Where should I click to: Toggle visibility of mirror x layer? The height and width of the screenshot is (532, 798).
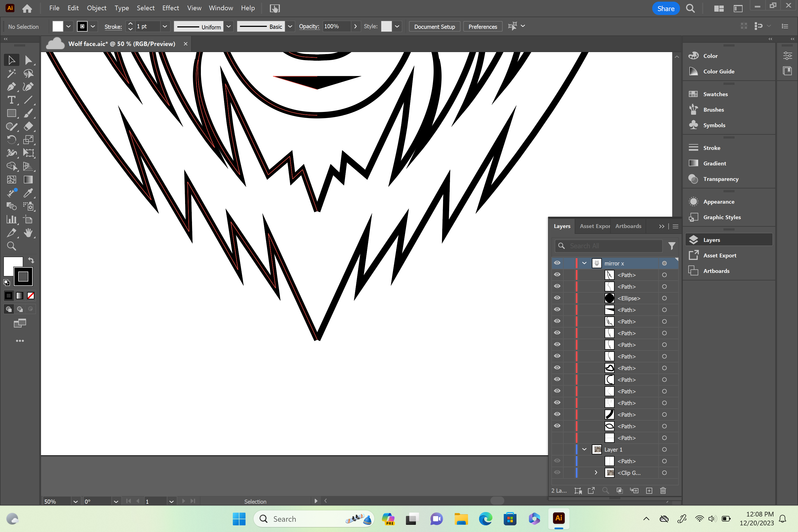[557, 263]
